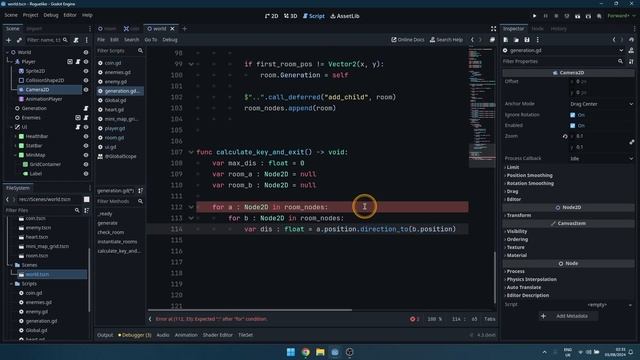
Task: Expand the Visibility section
Action: pyautogui.click(x=516, y=231)
